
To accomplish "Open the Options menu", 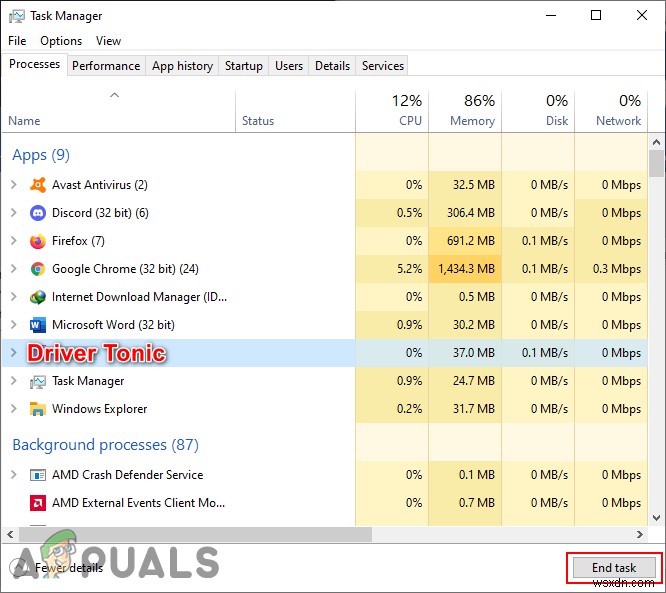I will click(61, 41).
